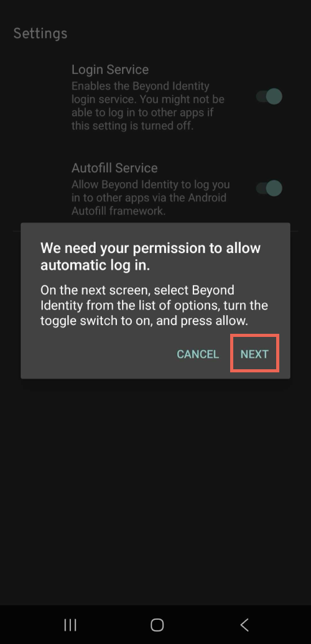Click NEXT in the permission dialog
The height and width of the screenshot is (644, 311).
coord(254,354)
